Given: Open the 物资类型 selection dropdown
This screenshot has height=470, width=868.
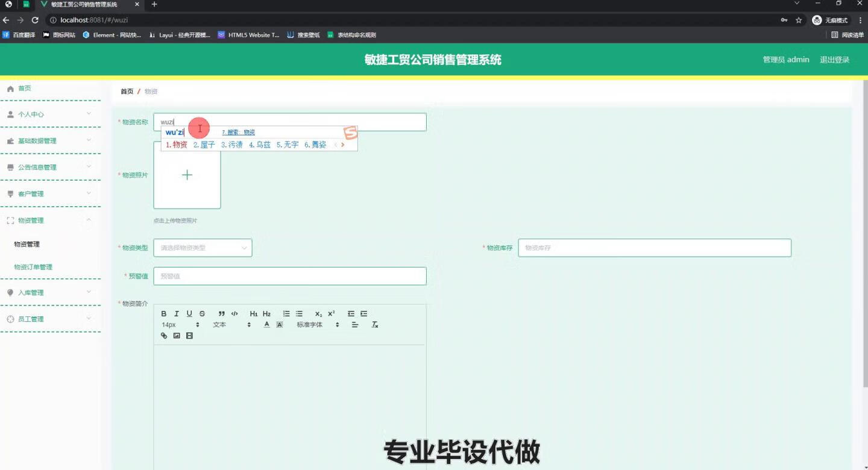Looking at the screenshot, I should tap(202, 248).
